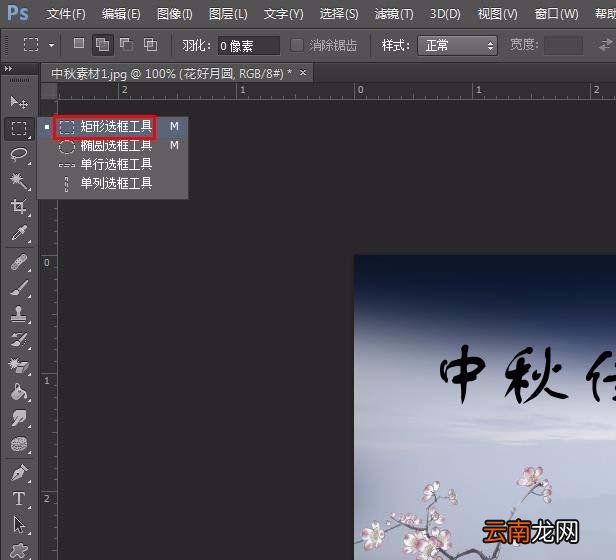Select the Pen tool
The height and width of the screenshot is (560, 616).
[x=18, y=473]
